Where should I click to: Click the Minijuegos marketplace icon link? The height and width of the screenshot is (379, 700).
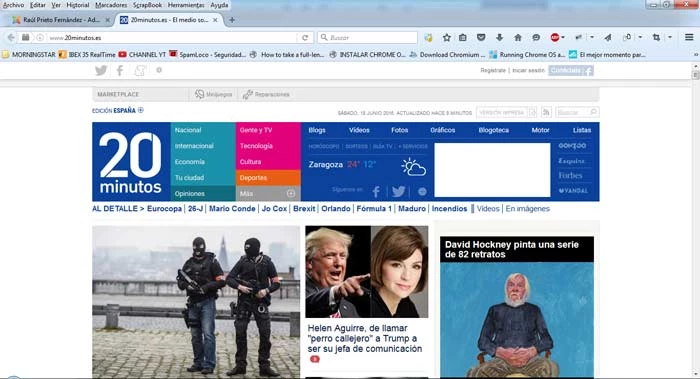pyautogui.click(x=213, y=94)
